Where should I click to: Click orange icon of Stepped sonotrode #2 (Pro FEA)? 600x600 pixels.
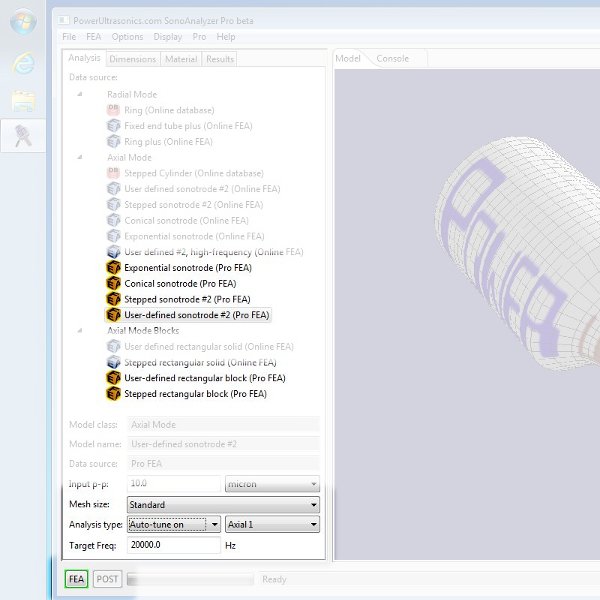click(113, 299)
